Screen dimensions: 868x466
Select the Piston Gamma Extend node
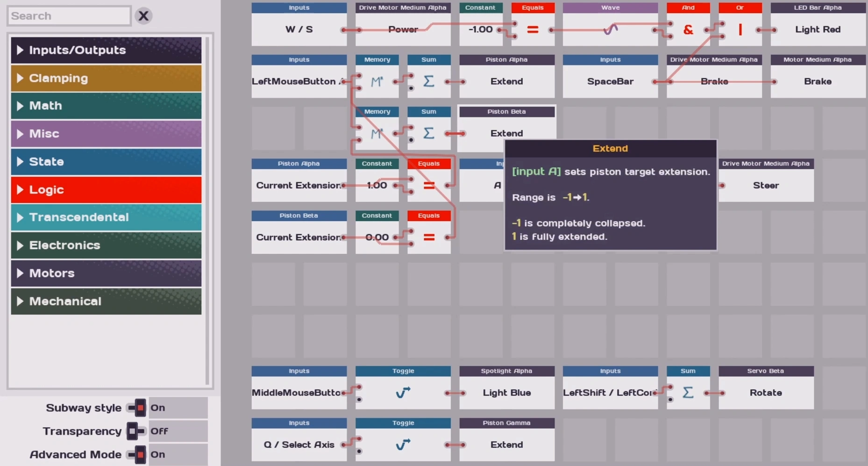[x=506, y=444]
